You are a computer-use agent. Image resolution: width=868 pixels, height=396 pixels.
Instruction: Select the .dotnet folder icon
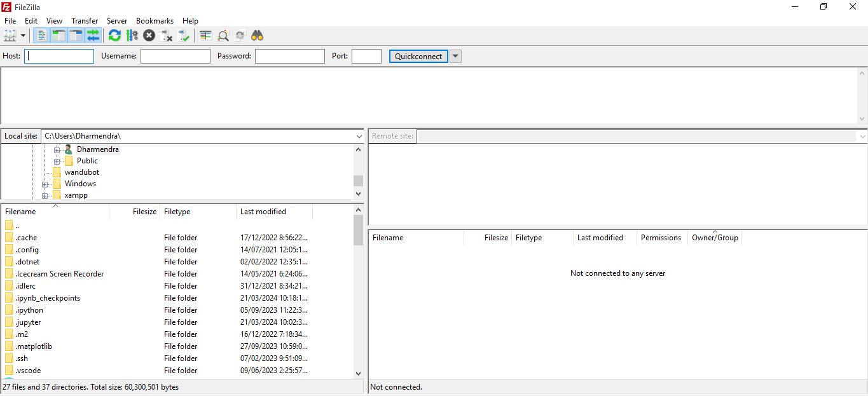click(x=9, y=262)
